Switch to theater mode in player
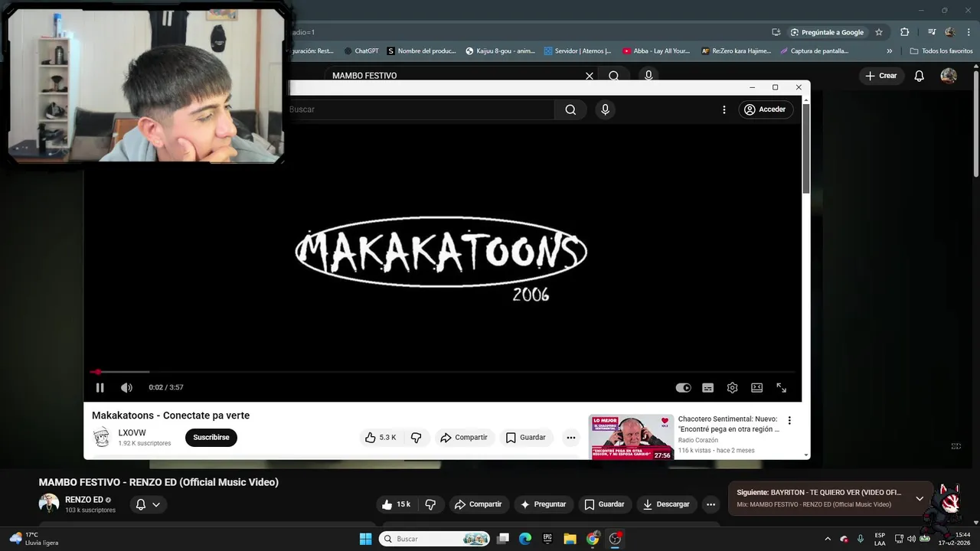This screenshot has height=551, width=980. 757,388
